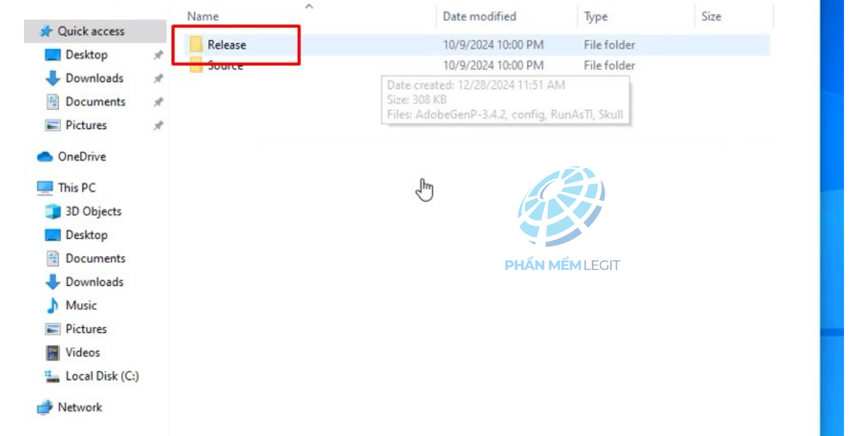Select the Source folder icon
This screenshot has width=868, height=436.
point(196,65)
